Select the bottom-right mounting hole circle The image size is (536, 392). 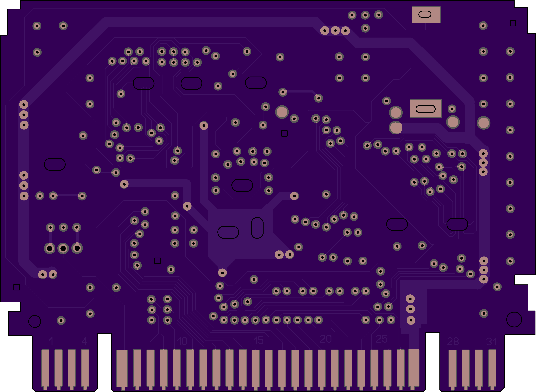[514, 320]
